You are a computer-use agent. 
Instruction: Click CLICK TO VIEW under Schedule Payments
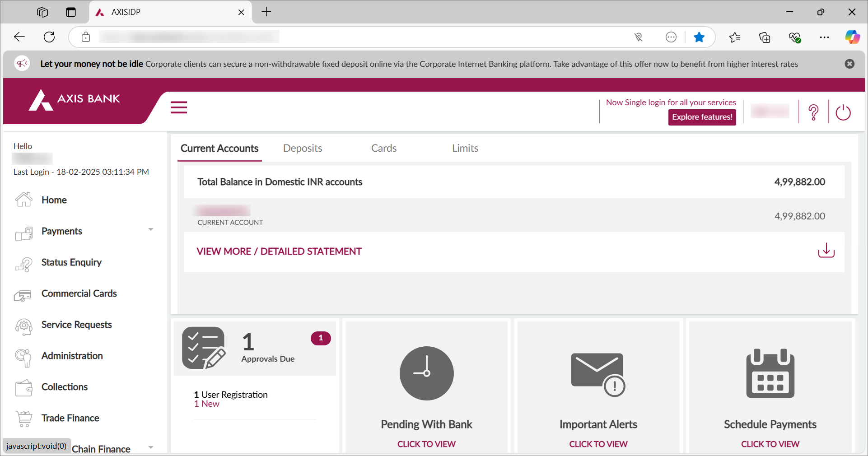point(770,444)
